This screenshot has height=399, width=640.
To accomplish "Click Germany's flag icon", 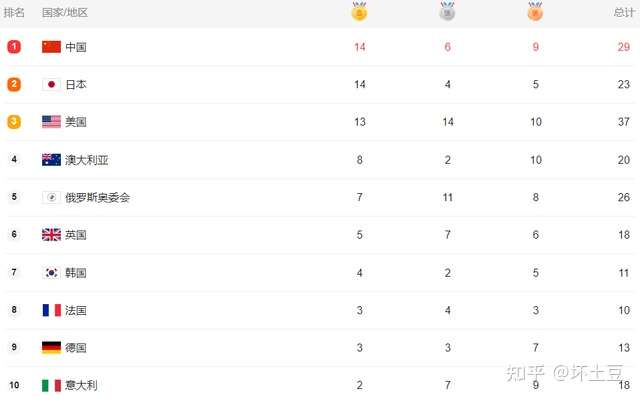I will point(51,347).
